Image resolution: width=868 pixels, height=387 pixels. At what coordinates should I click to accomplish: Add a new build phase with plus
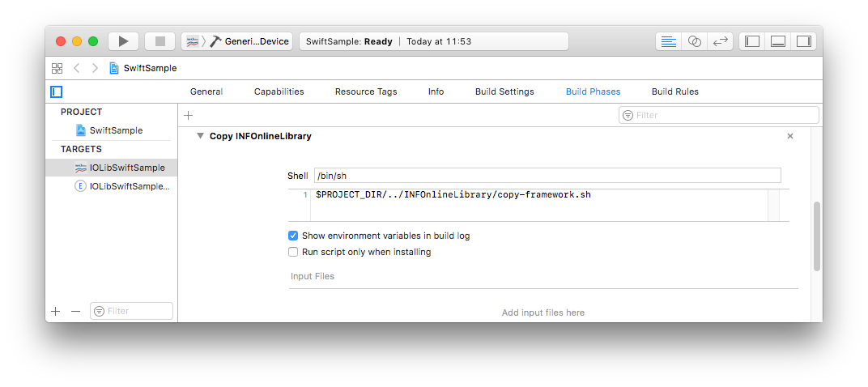point(188,116)
